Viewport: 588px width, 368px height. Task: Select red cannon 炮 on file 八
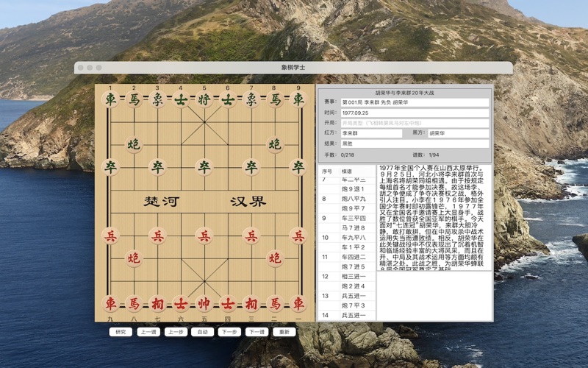click(134, 258)
